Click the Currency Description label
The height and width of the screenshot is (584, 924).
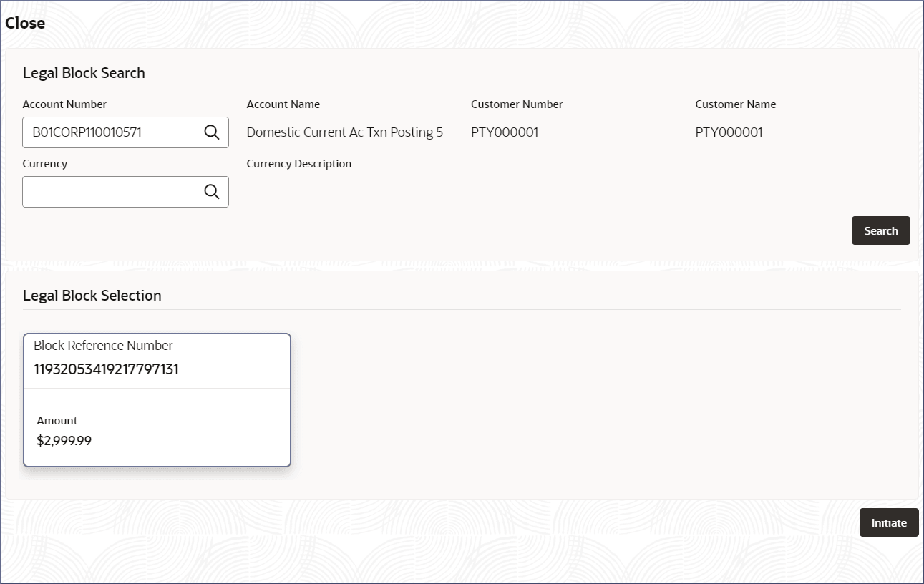pyautogui.click(x=298, y=164)
